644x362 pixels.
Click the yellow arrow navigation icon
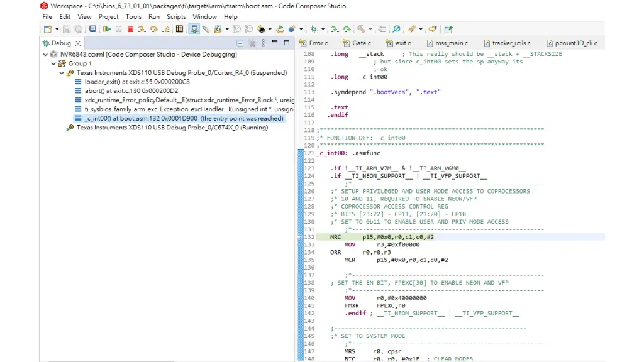click(x=433, y=29)
